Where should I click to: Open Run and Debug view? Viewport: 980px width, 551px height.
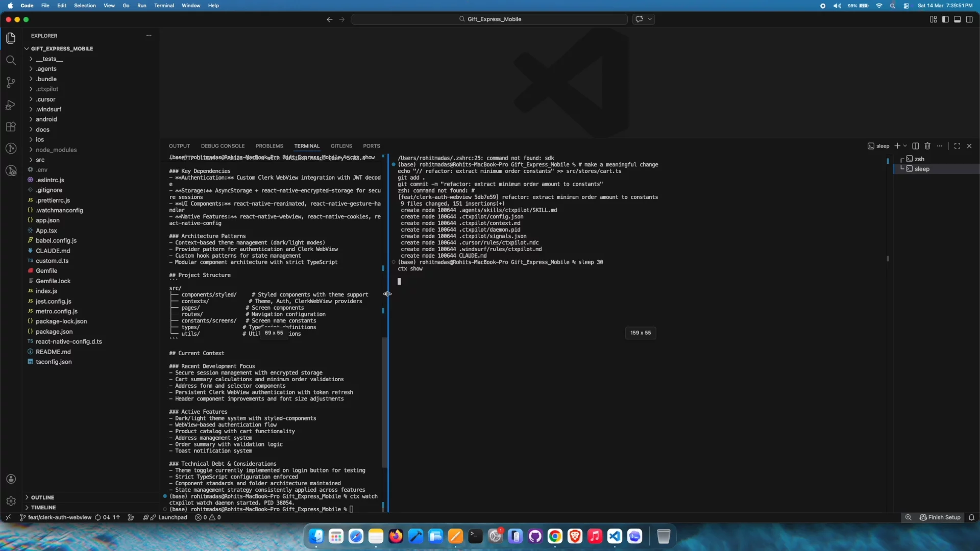click(11, 105)
